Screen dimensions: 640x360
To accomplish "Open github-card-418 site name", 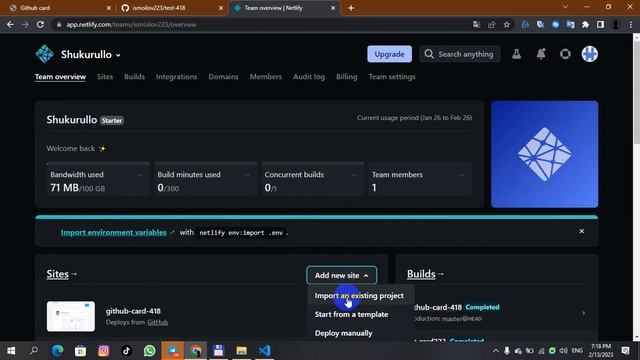I will click(133, 311).
